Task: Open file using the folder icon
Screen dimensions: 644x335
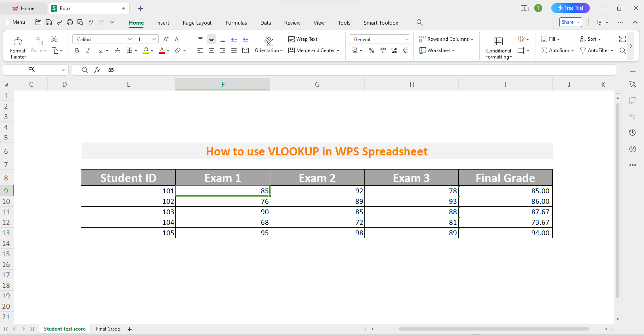Action: click(x=38, y=22)
